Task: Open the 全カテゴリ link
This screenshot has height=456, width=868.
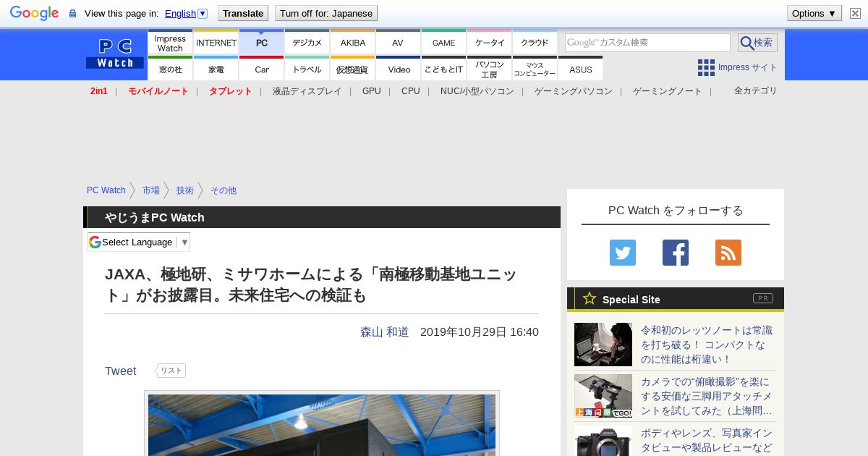Action: [x=756, y=90]
